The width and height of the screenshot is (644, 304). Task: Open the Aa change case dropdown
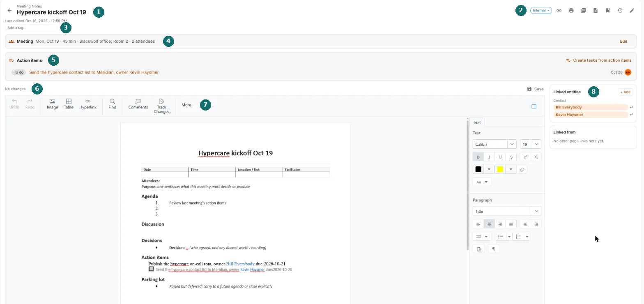(x=482, y=182)
